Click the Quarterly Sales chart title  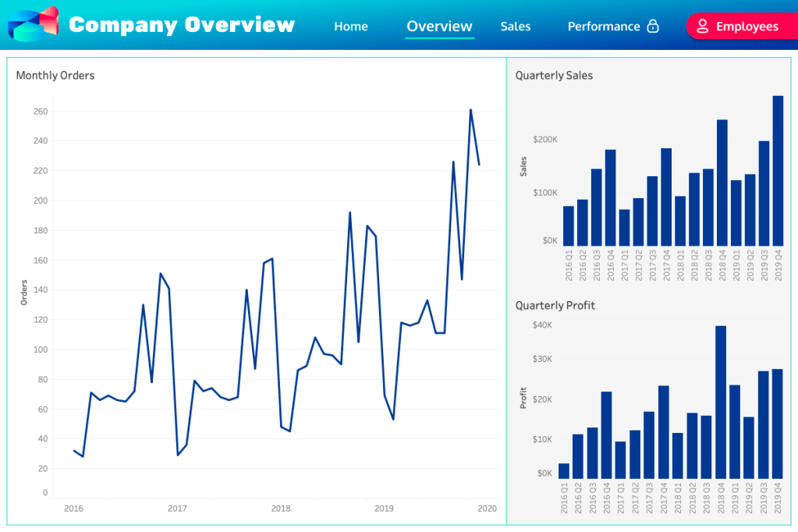coord(554,76)
